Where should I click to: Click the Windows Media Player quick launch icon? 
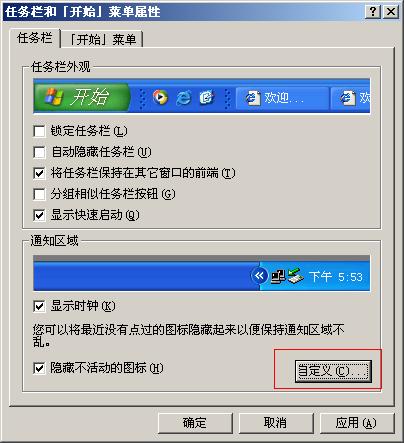[160, 97]
